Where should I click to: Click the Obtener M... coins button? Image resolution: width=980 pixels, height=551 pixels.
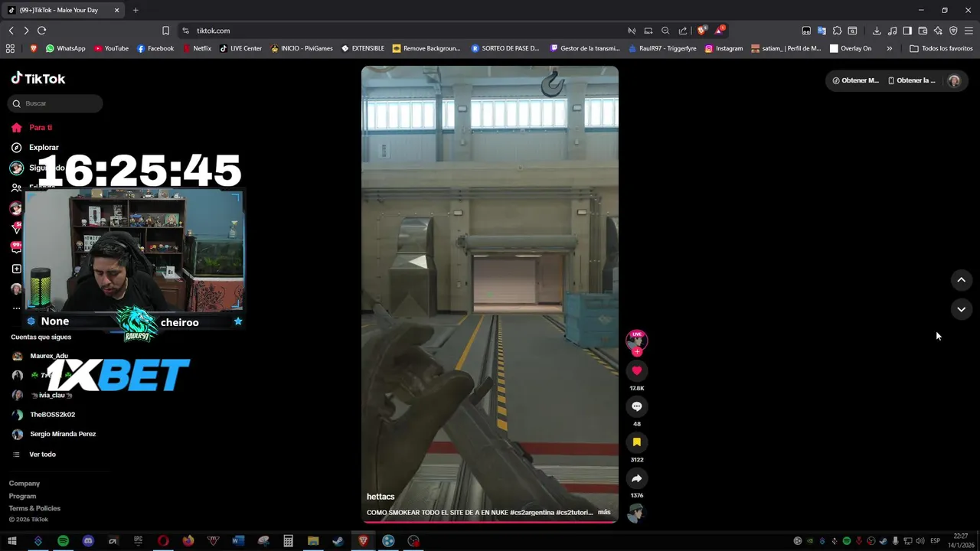click(x=855, y=80)
